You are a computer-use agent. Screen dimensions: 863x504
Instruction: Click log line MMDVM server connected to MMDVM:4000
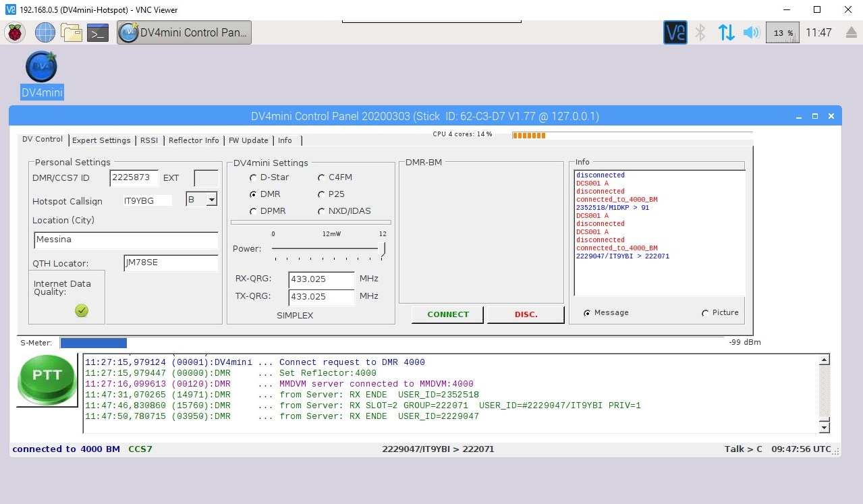click(279, 384)
